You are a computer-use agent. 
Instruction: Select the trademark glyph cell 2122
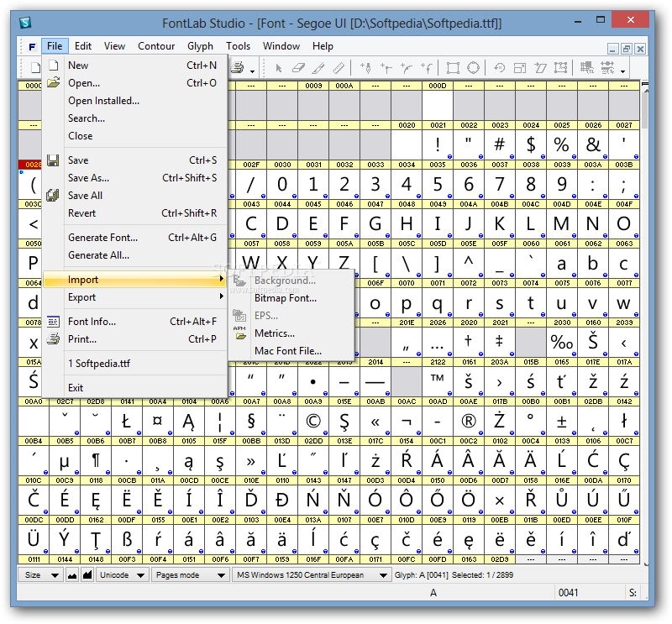[438, 382]
